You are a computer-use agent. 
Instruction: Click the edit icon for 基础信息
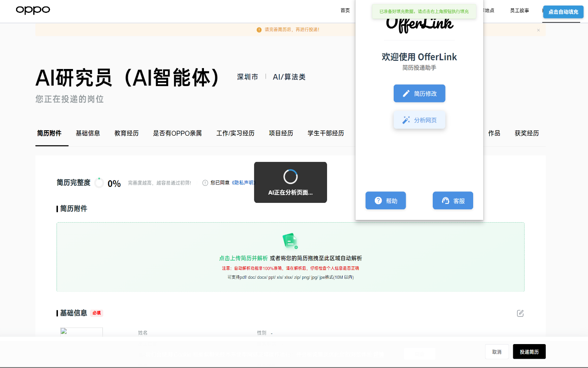pyautogui.click(x=520, y=313)
